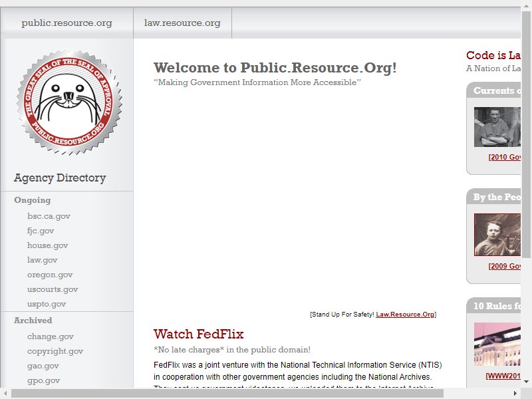Screen dimensions: 532x399
Task: Click the Code is Law heading link
Action: tap(493, 55)
